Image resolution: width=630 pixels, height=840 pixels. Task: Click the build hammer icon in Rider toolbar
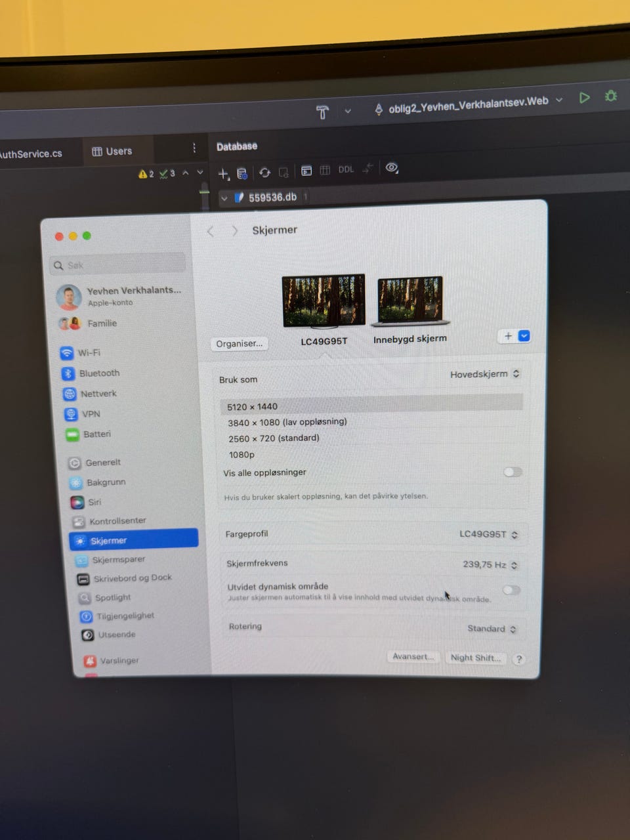click(322, 112)
